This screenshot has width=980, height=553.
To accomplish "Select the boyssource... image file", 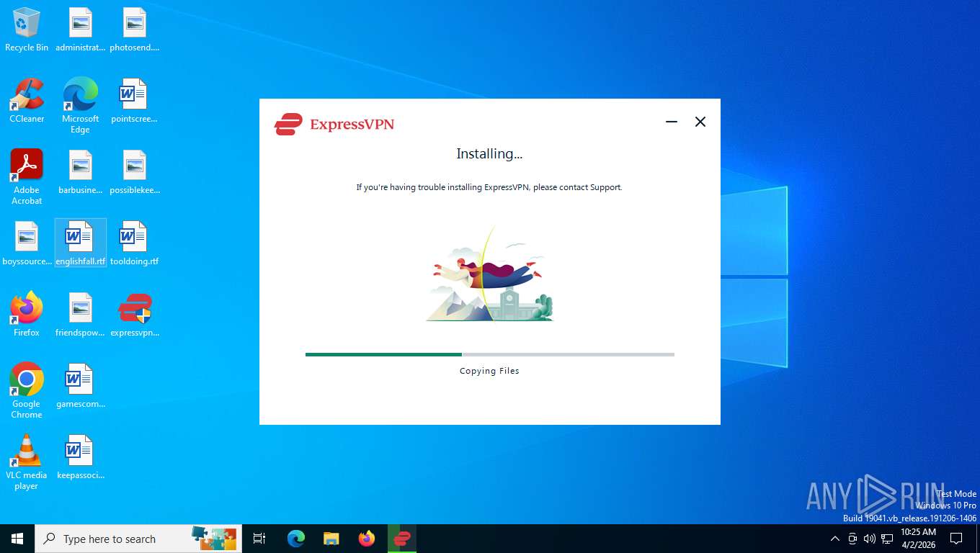I will (27, 243).
